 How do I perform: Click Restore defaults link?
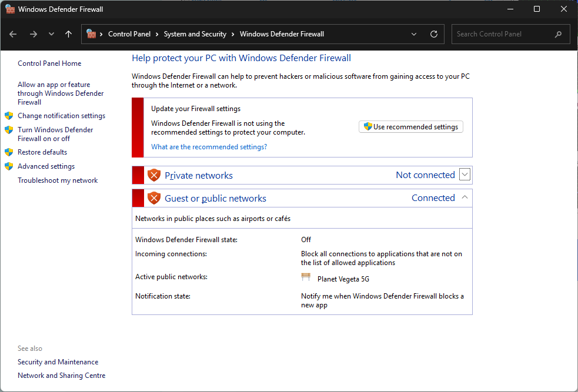[42, 152]
